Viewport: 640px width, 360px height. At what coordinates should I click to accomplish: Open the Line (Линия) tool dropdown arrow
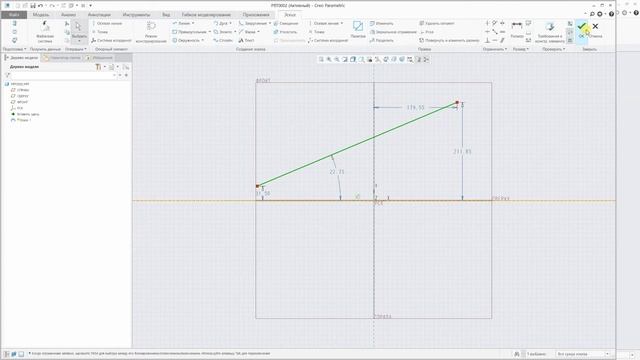tap(193, 23)
